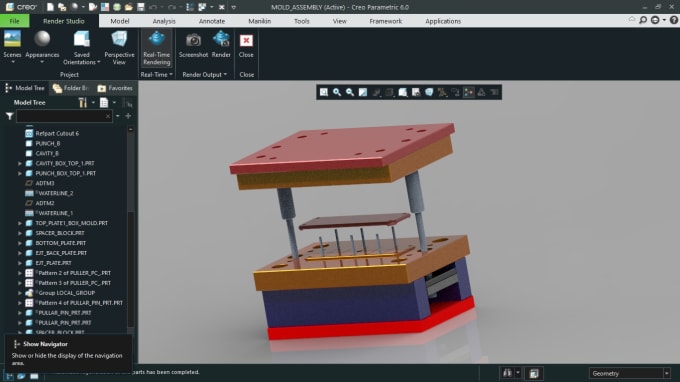The width and height of the screenshot is (680, 382).
Task: Open the search icon at top right
Action: (643, 20)
